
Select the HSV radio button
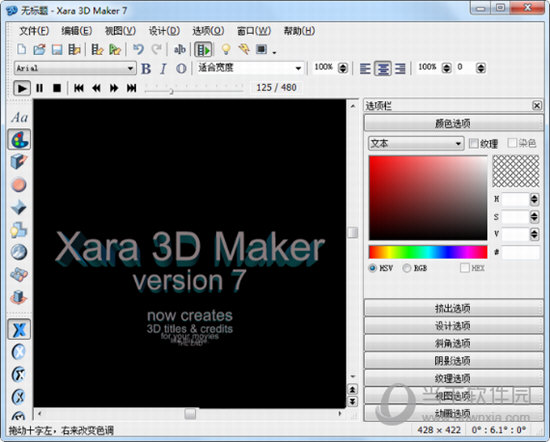pos(373,268)
